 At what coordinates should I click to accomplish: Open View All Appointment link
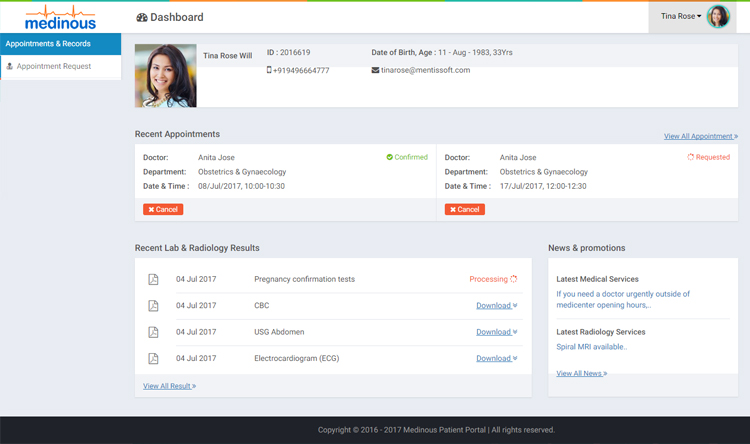[x=700, y=136]
